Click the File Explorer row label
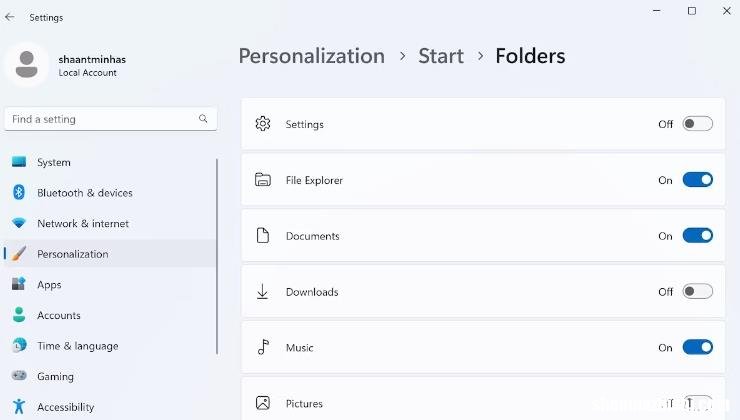 point(314,180)
